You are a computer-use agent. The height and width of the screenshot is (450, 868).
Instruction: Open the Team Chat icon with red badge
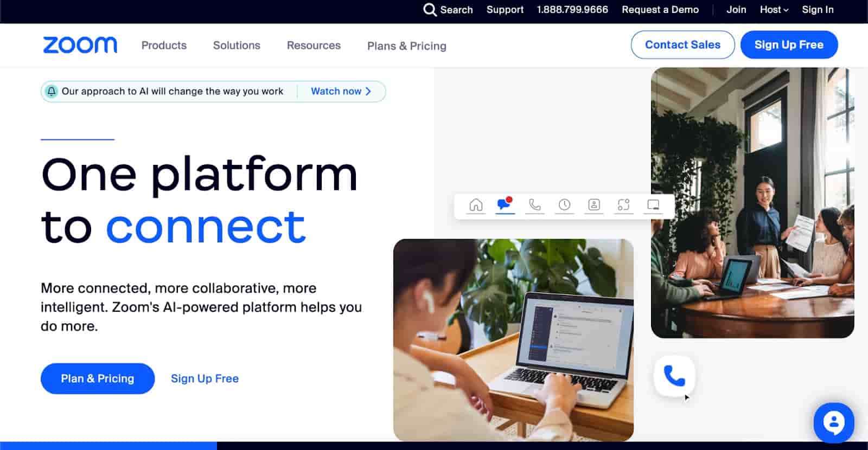[505, 204]
